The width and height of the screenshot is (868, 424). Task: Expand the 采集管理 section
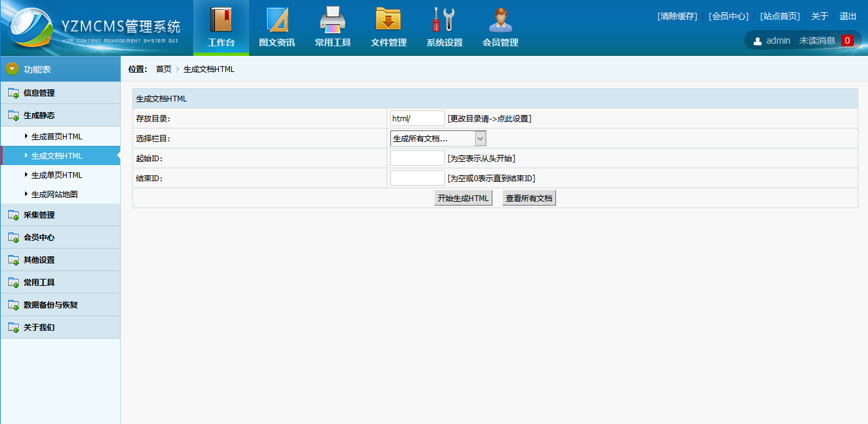tap(39, 215)
